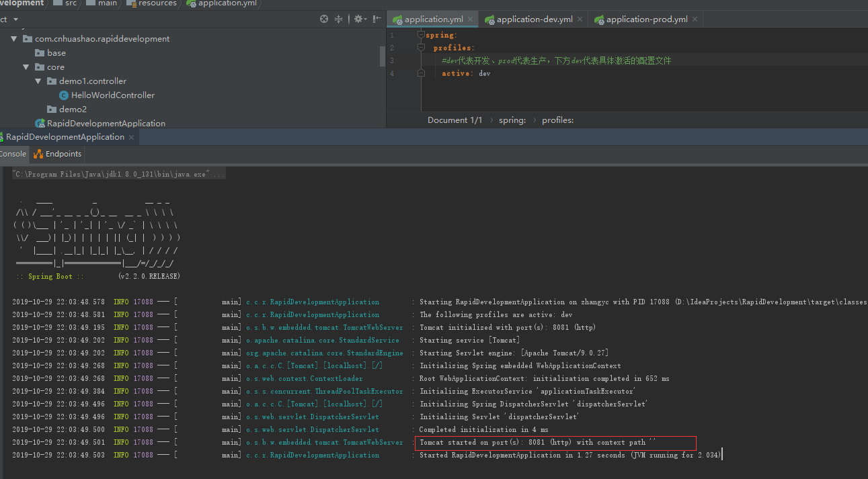Close the RapidDevelopmentApplication run tab
This screenshot has height=479, width=868.
[132, 137]
